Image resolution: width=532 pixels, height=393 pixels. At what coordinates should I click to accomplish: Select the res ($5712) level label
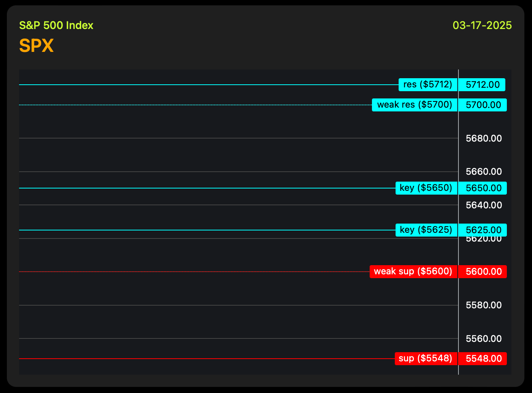pyautogui.click(x=428, y=85)
